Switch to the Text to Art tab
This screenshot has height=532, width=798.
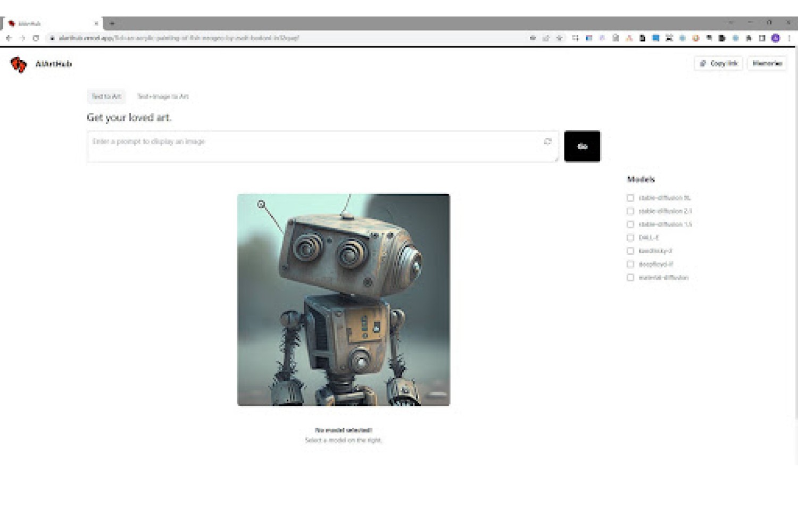pos(106,96)
